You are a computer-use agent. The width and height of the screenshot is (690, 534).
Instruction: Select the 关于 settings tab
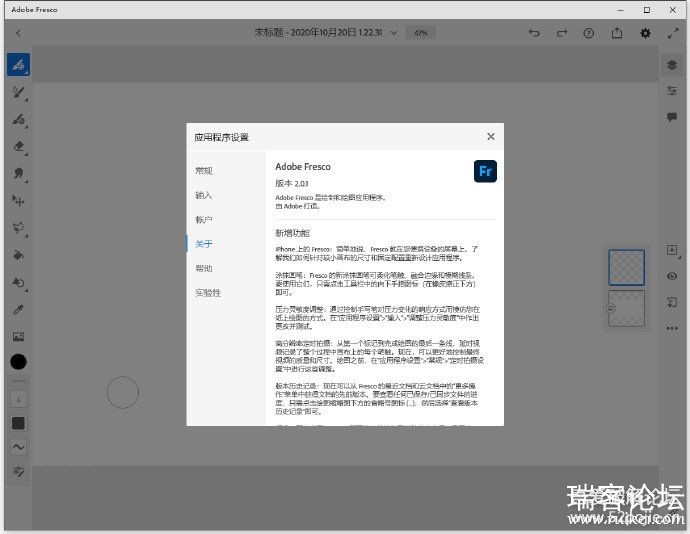click(204, 244)
